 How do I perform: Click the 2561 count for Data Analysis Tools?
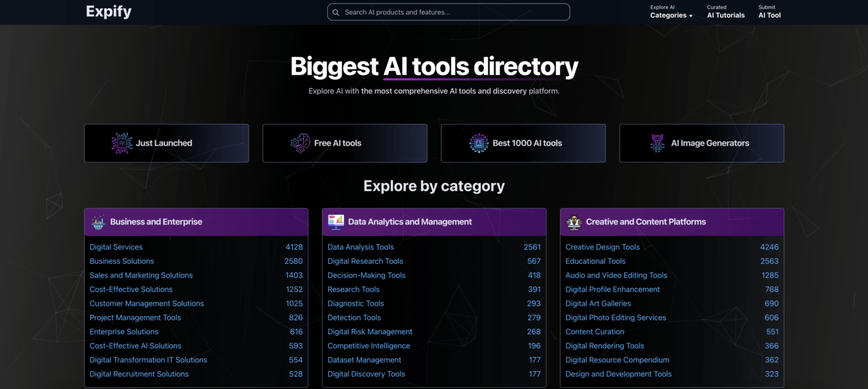[532, 247]
